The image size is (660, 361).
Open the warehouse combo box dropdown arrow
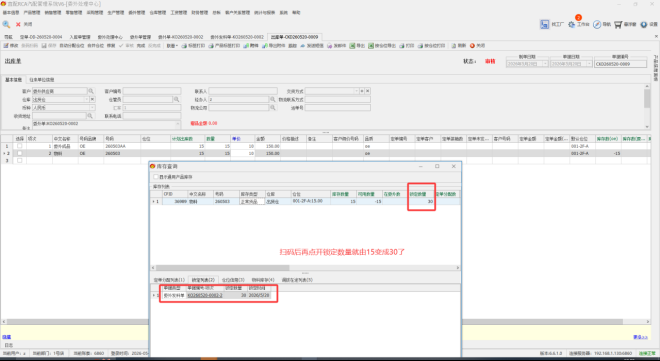(87, 99)
